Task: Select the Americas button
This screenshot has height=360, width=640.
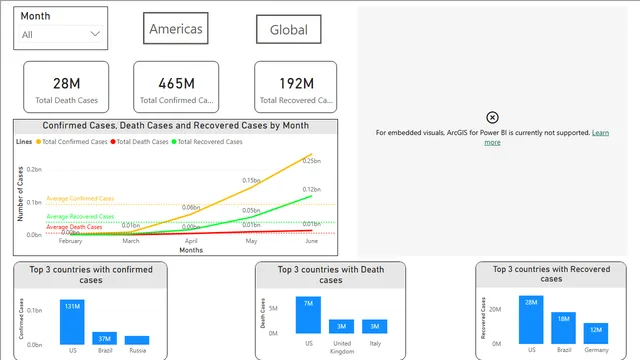Action: click(176, 28)
